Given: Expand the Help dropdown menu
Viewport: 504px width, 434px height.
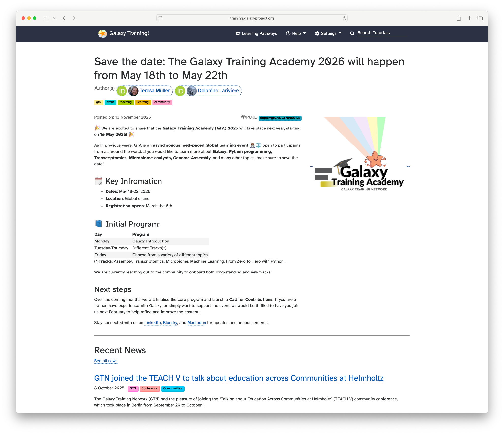Looking at the screenshot, I should point(296,33).
